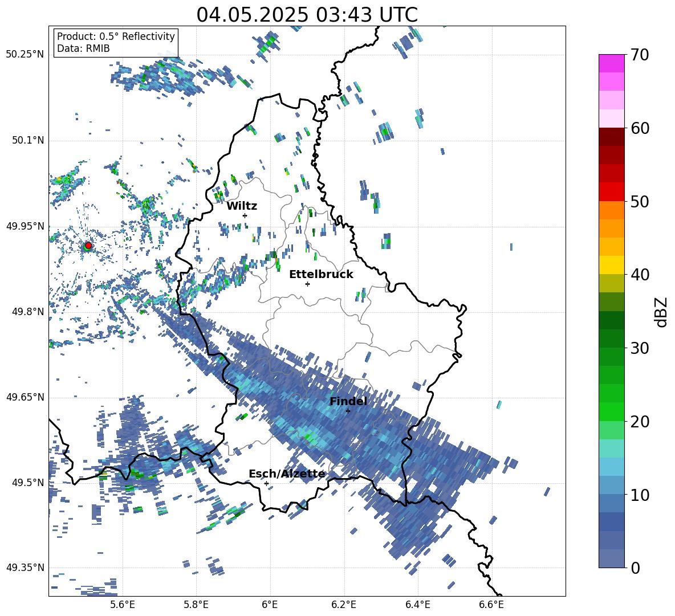Click the red radar station marker
Screen dimensions: 675x616
coord(88,246)
